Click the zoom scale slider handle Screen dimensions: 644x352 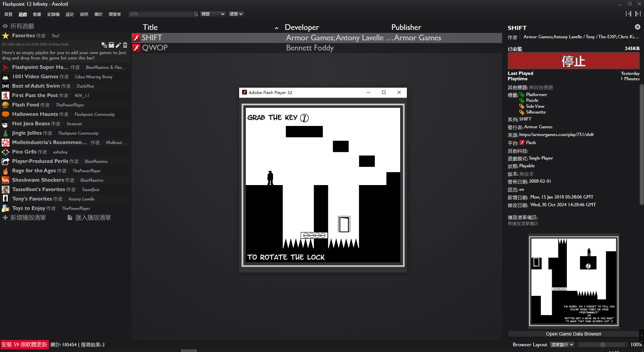603,345
